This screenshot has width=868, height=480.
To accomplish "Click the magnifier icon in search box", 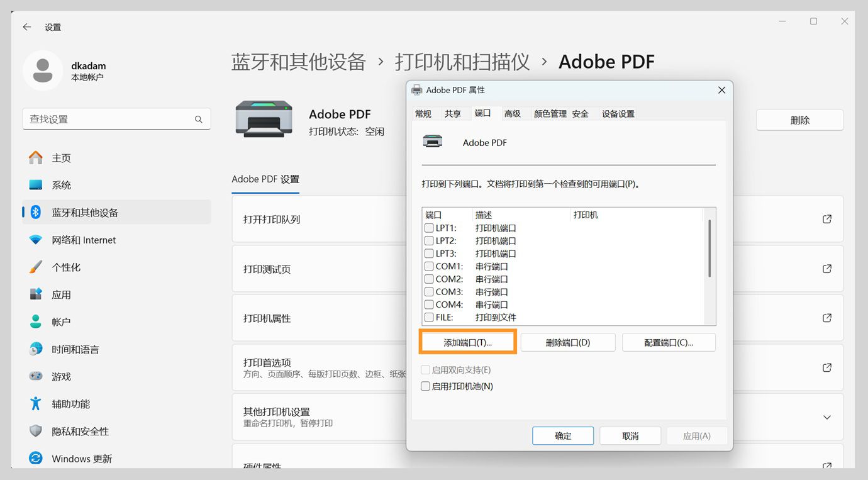I will coord(198,119).
